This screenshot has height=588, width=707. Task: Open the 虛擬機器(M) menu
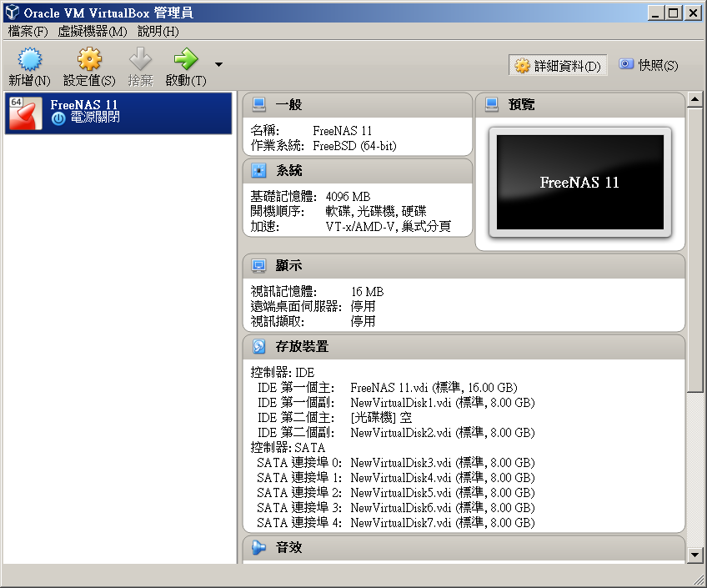(x=92, y=31)
